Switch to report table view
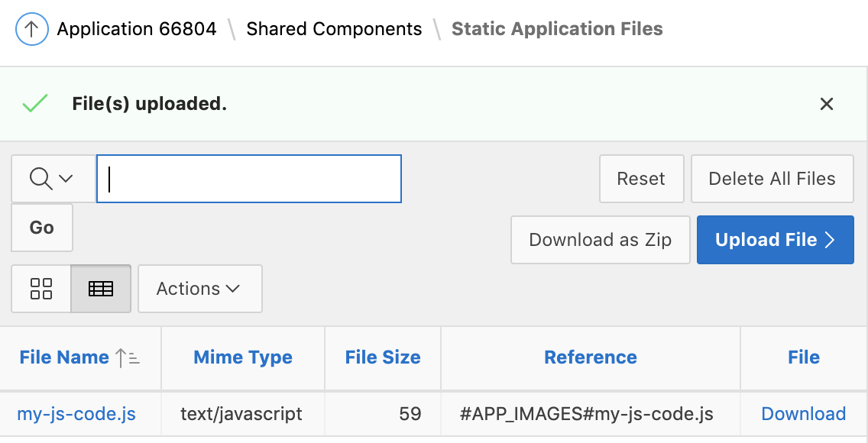868x443 pixels. tap(101, 289)
